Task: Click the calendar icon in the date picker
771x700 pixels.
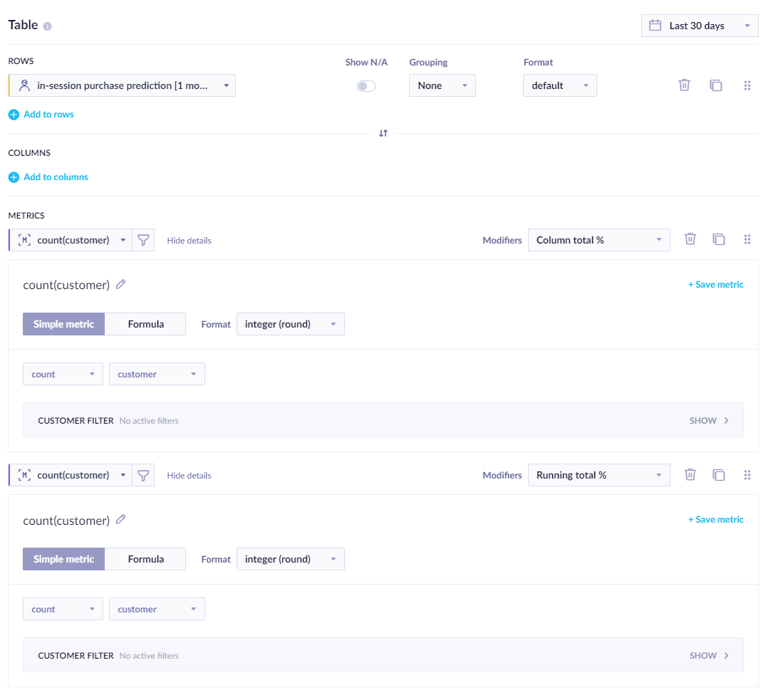Action: pyautogui.click(x=654, y=25)
